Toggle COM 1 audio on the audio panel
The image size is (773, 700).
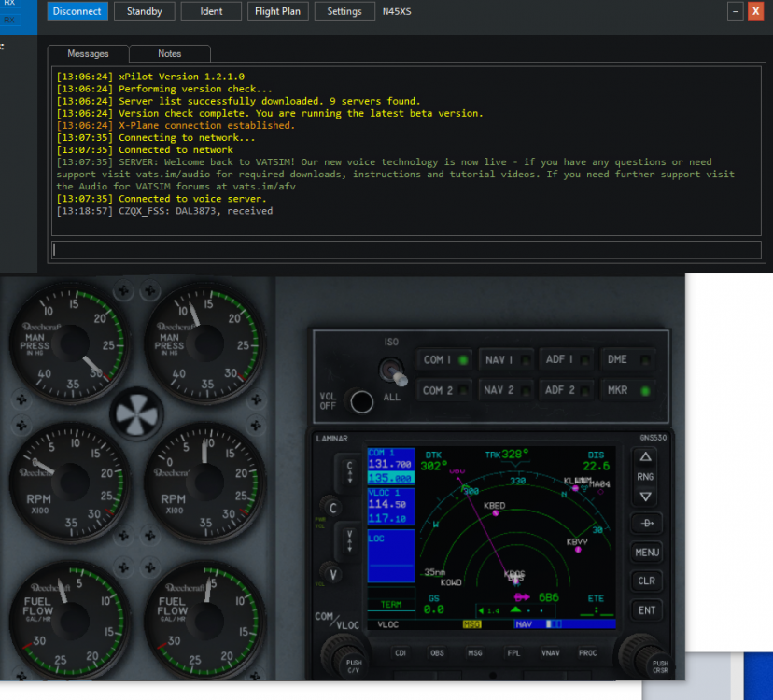click(x=444, y=359)
